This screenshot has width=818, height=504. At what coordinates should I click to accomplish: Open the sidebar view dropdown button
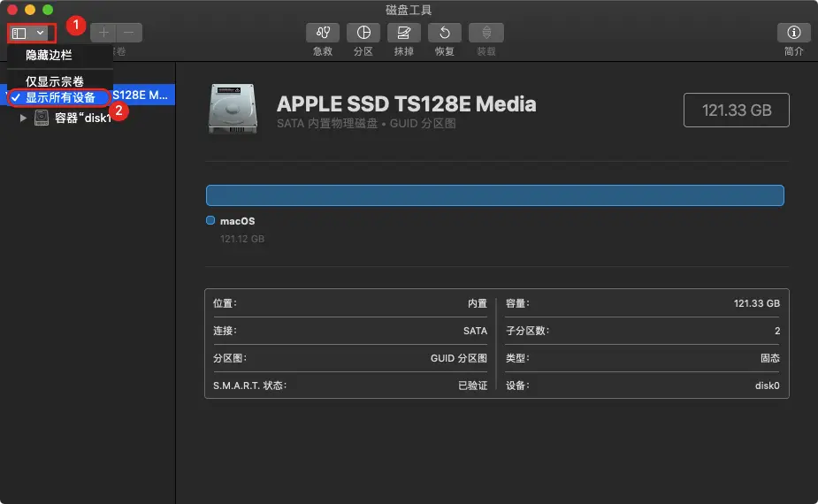[x=29, y=33]
